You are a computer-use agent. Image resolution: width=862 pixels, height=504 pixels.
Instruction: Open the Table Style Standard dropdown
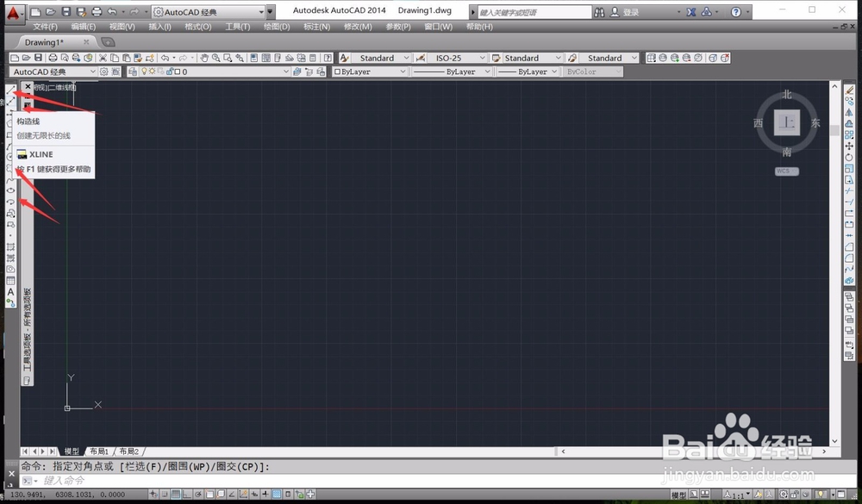[x=533, y=58]
